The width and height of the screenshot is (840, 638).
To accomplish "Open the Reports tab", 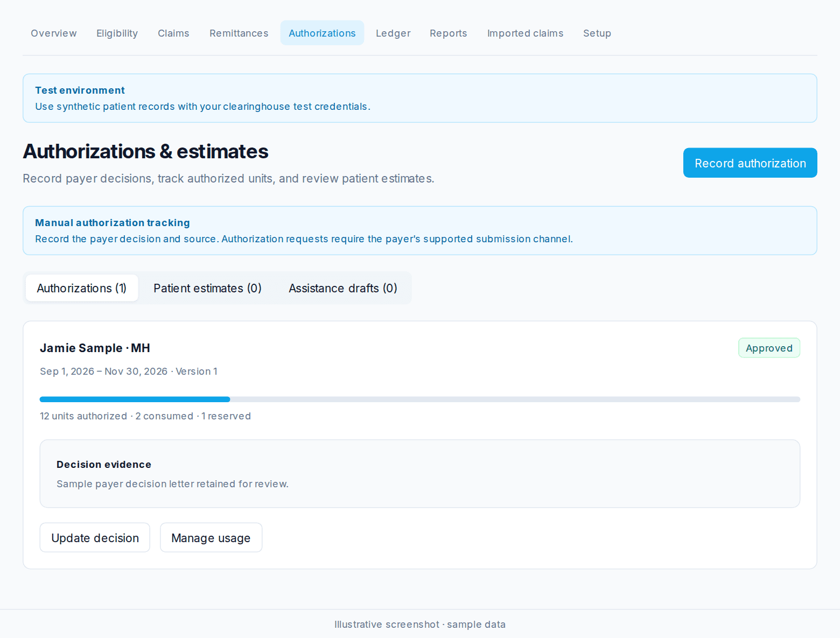I will (x=449, y=33).
